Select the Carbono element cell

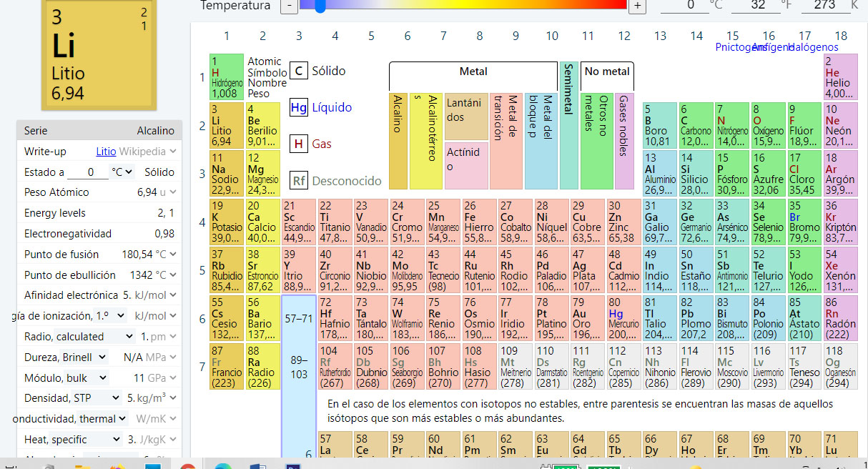pyautogui.click(x=696, y=125)
